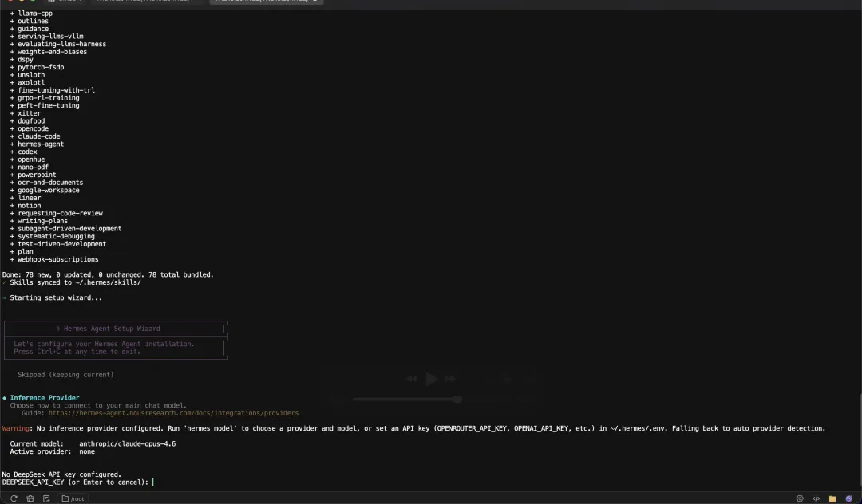This screenshot has height=504, width=862.
Task: Click the 'nano-pdf' skill line
Action: [30, 167]
